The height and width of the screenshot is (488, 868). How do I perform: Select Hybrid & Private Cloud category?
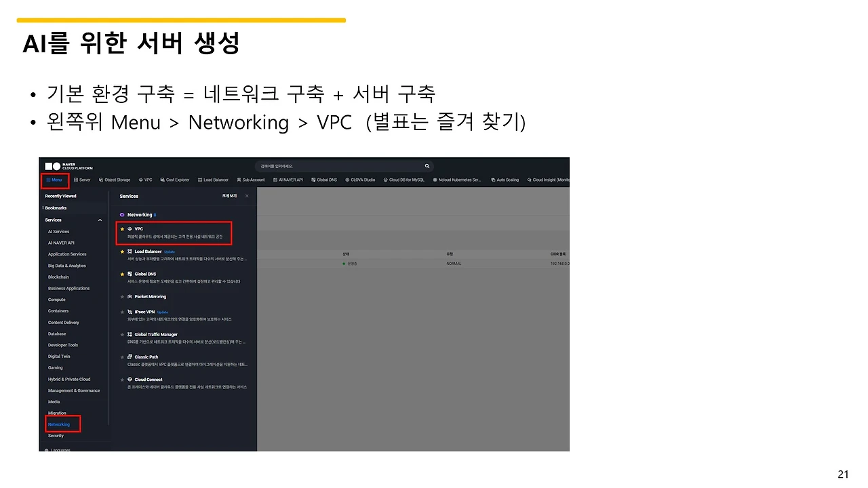pyautogui.click(x=69, y=379)
